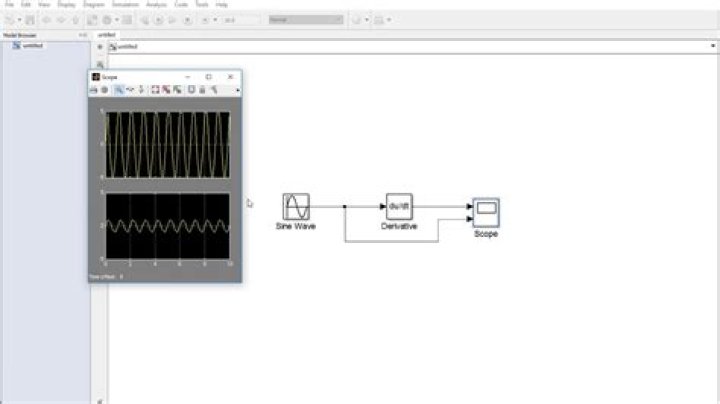Open the Simulation menu
This screenshot has width=720, height=404.
124,4
